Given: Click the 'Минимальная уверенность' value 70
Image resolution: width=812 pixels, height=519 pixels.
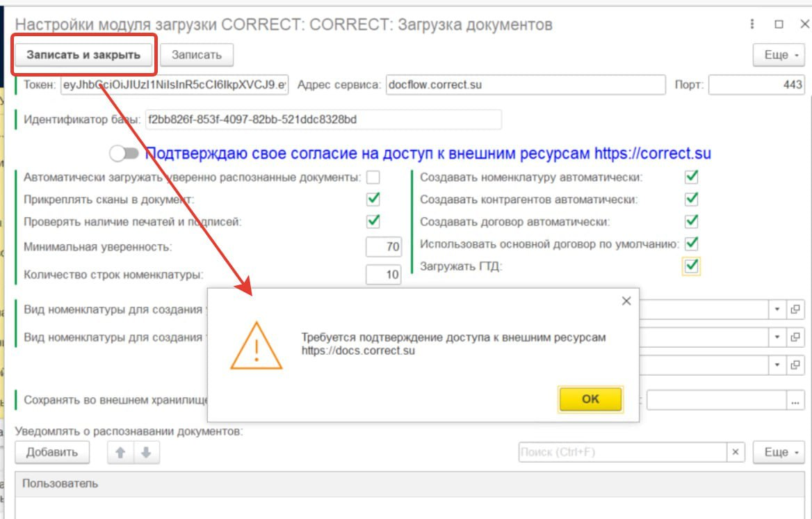Looking at the screenshot, I should click(x=383, y=247).
